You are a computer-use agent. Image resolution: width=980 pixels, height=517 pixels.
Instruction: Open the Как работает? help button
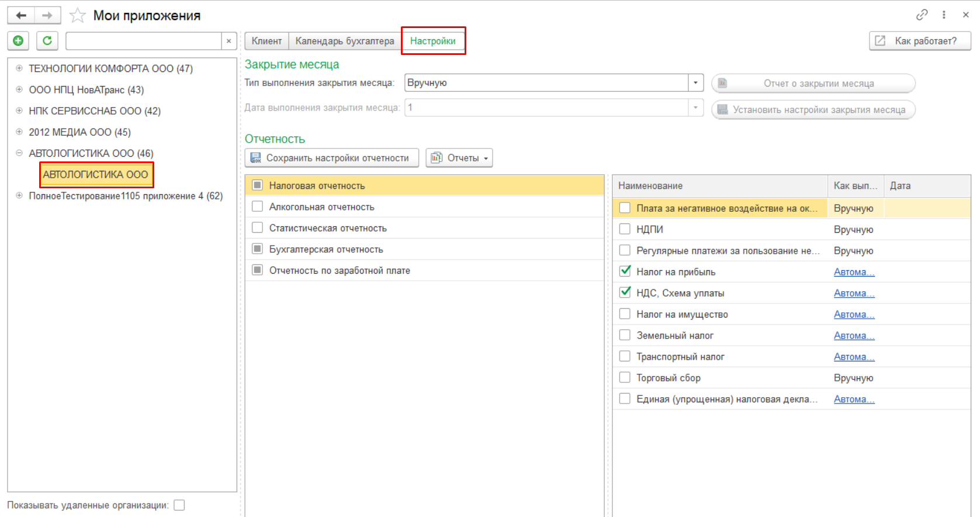click(x=920, y=41)
